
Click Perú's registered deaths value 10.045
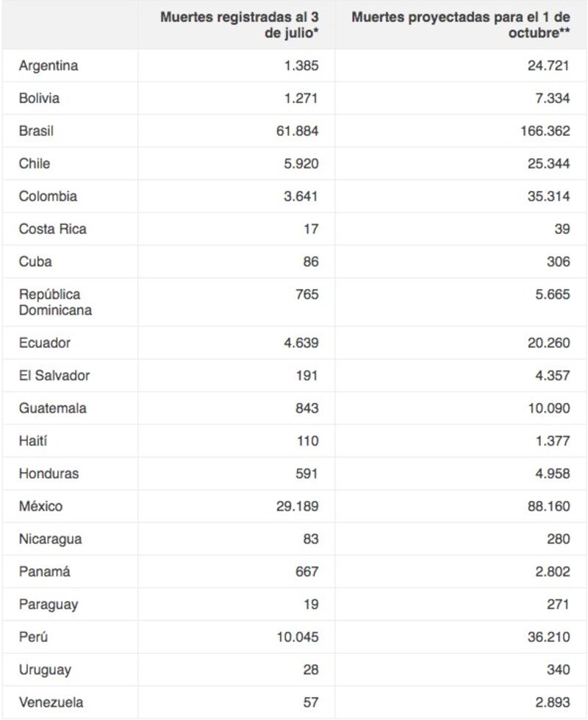(298, 637)
